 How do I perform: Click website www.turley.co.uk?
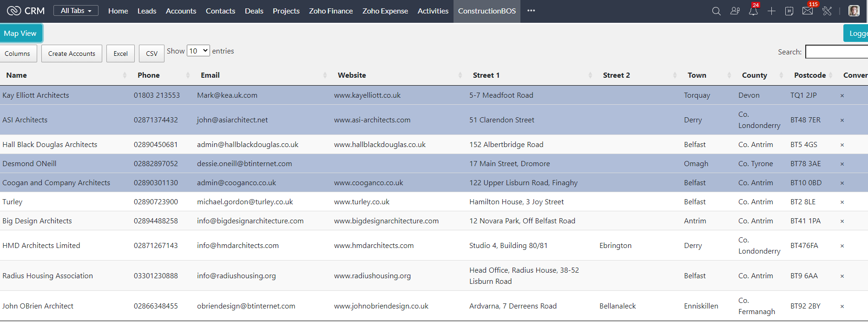[x=362, y=201]
